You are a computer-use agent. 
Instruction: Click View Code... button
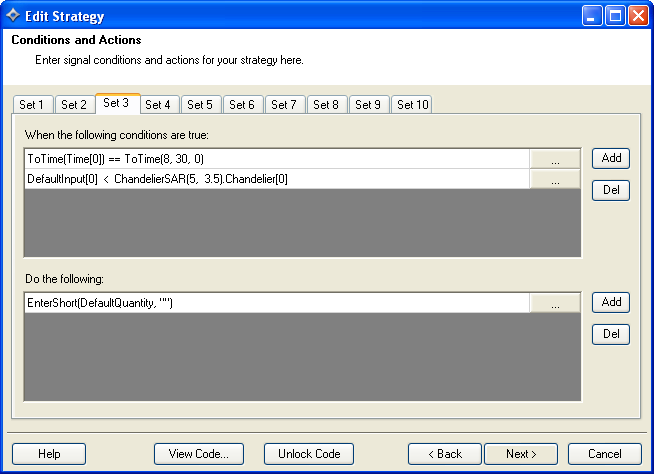[199, 454]
